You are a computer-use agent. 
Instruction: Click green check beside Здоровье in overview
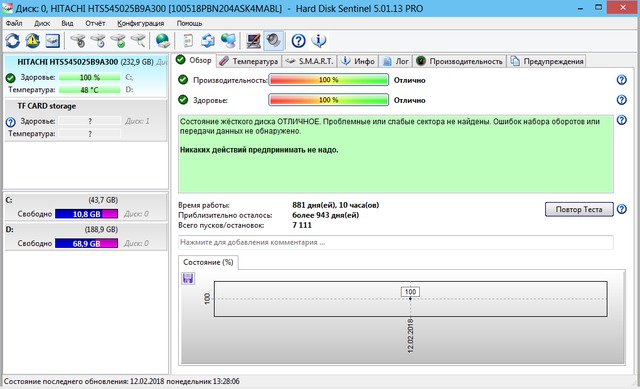coord(183,99)
